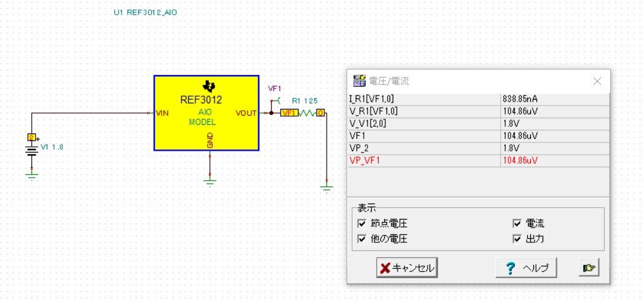This screenshot has width=644, height=302.
Task: Click the VIN pin label
Action: click(x=162, y=113)
